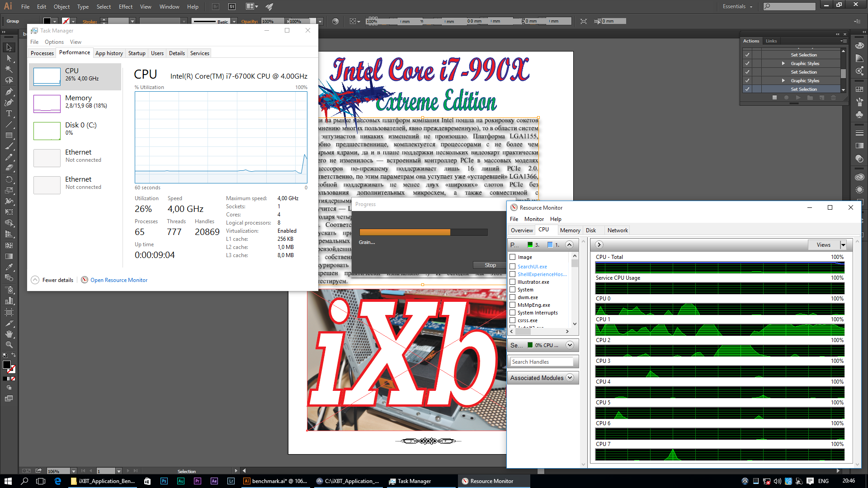
Task: Click the Search Handles input field
Action: click(542, 362)
